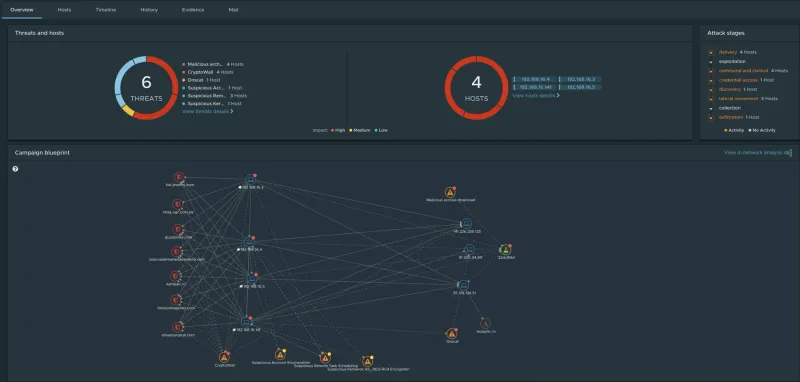Click the Medium impact legend dot

[x=351, y=131]
